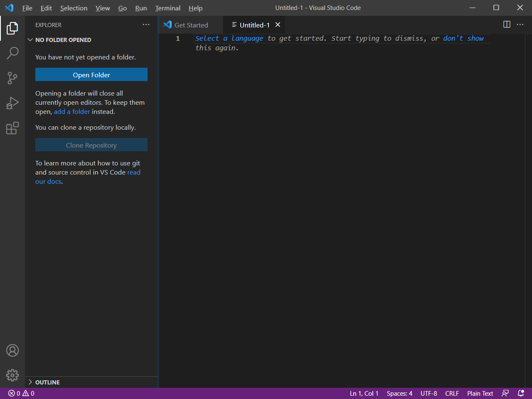This screenshot has width=532, height=399.
Task: Click the feedback icon in status bar
Action: pyautogui.click(x=505, y=393)
